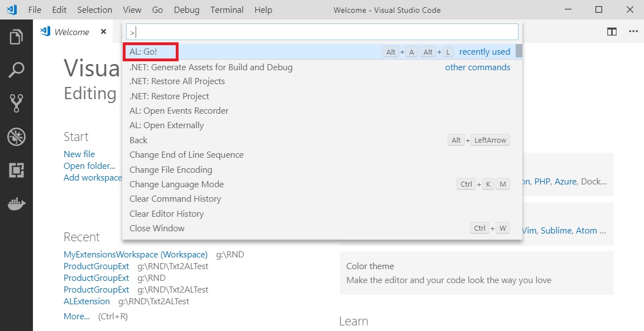Open the Selection menu
The height and width of the screenshot is (331, 644).
tap(94, 9)
